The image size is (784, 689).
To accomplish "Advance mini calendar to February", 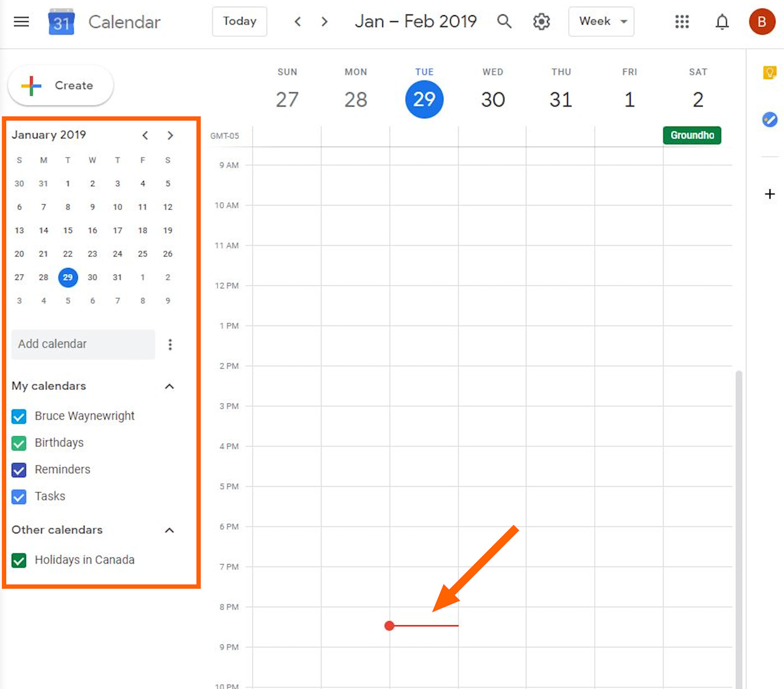I will pyautogui.click(x=170, y=135).
